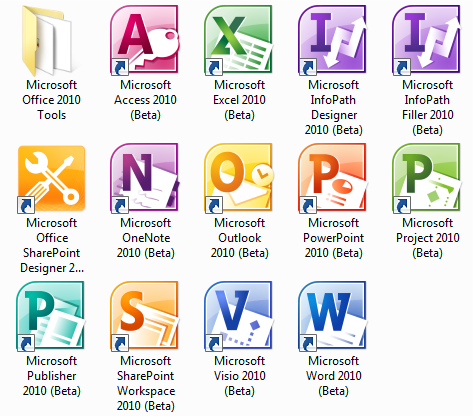Screen dimensions: 473x416
Task: Click the Microsoft OneNote 2010 (Beta) icon
Action: pyautogui.click(x=145, y=178)
